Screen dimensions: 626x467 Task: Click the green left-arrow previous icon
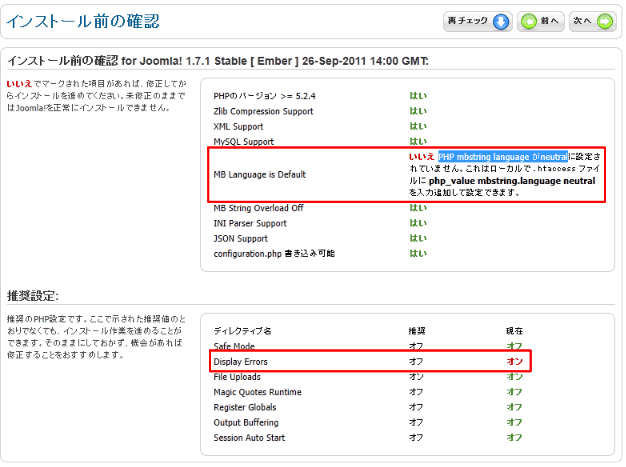coord(529,21)
